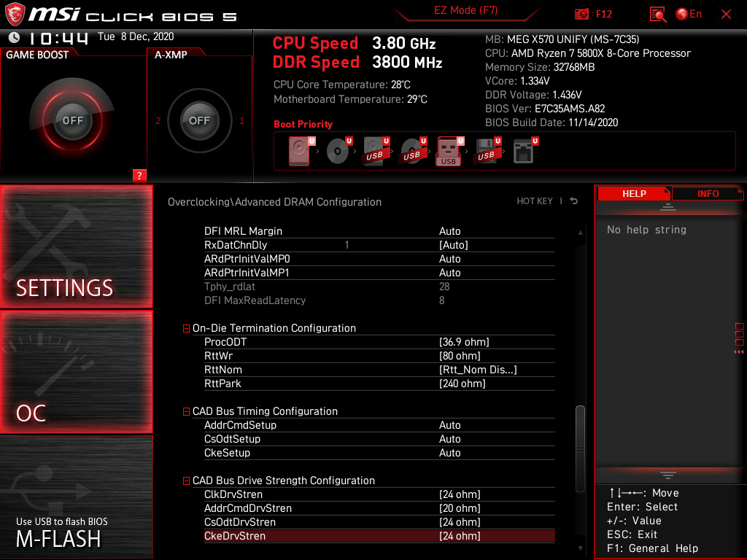Click the red arrows on right edge
Image resolution: width=747 pixels, height=560 pixels.
pyautogui.click(x=738, y=352)
